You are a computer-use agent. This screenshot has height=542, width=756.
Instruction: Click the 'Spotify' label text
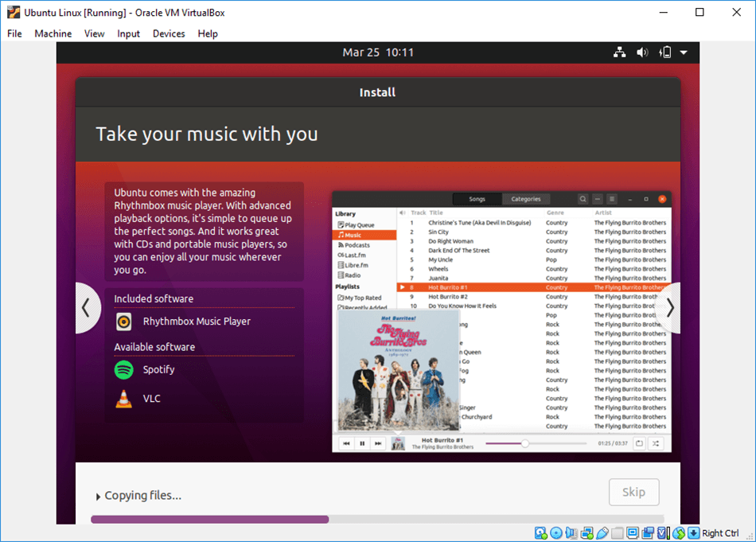point(158,369)
